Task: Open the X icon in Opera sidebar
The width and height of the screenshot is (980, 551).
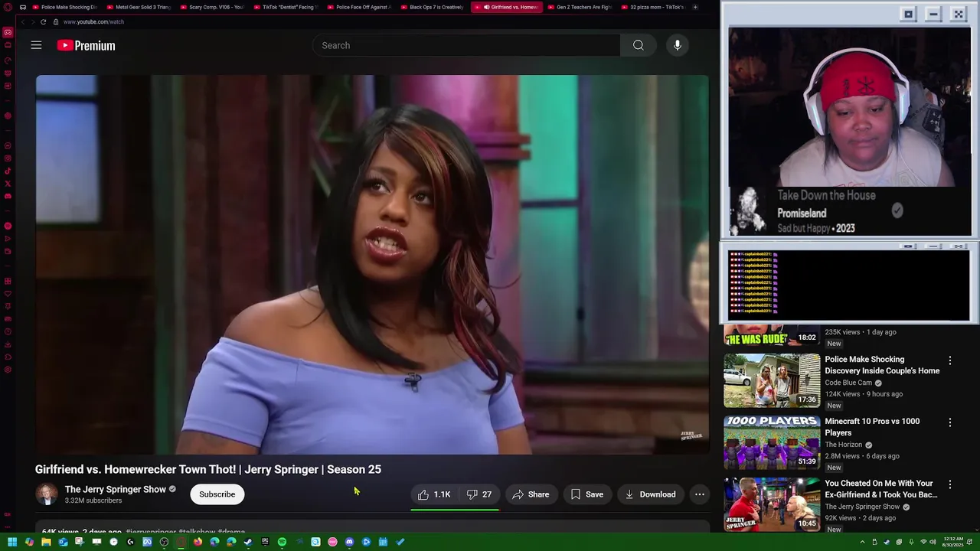Action: pos(8,184)
